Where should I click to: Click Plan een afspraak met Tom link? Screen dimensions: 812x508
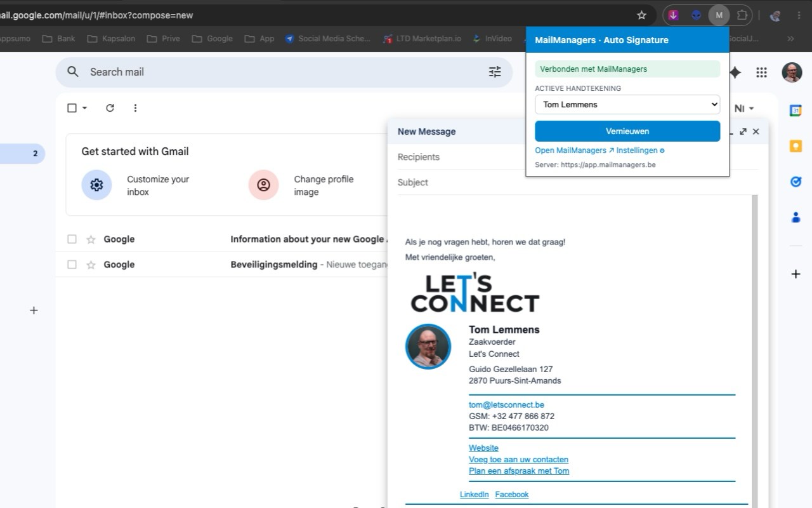pos(519,471)
